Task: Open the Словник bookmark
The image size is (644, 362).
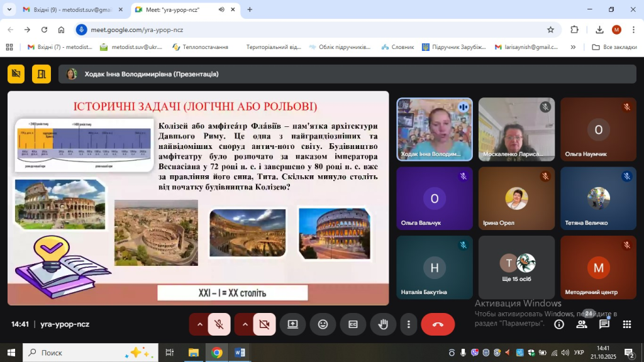Action: tap(397, 47)
